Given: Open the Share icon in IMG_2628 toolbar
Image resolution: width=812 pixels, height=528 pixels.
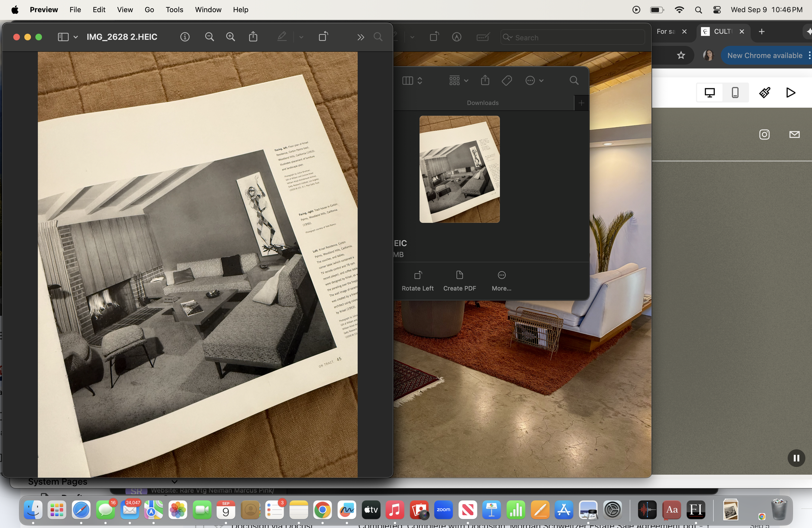Looking at the screenshot, I should 253,36.
